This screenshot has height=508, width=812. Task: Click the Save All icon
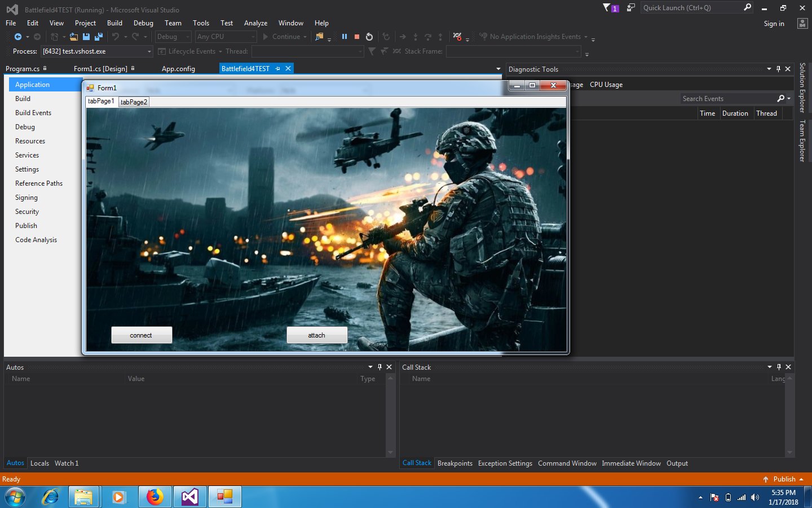click(x=99, y=37)
